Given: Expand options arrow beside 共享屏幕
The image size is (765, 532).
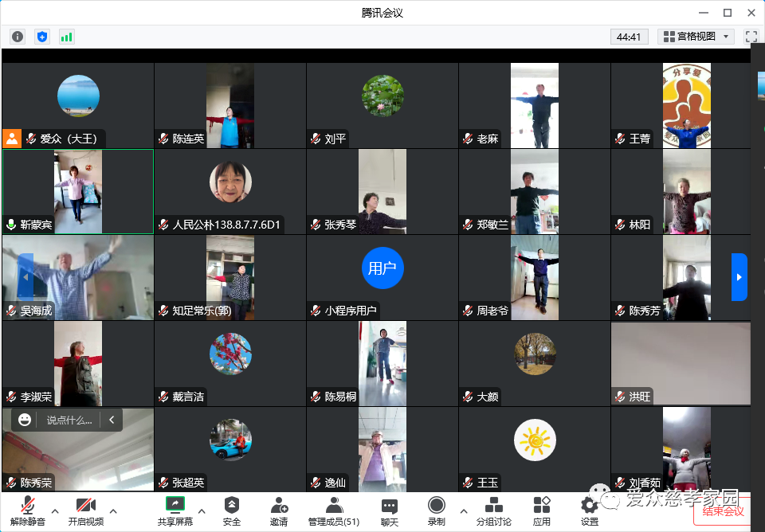Looking at the screenshot, I should pyautogui.click(x=201, y=511).
